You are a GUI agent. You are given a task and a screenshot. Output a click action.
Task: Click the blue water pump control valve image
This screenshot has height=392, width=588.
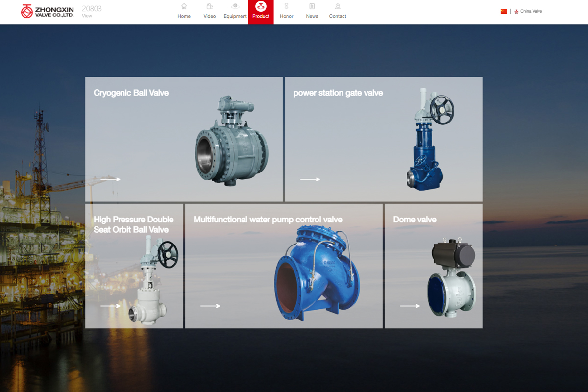pos(317,273)
